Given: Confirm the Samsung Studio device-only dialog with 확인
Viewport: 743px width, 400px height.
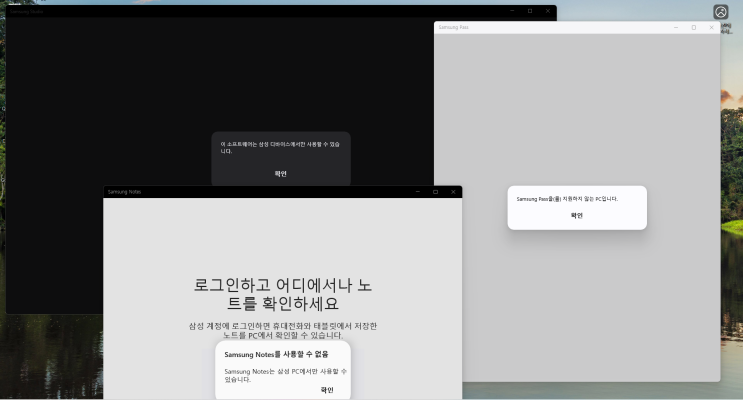Looking at the screenshot, I should tap(281, 173).
